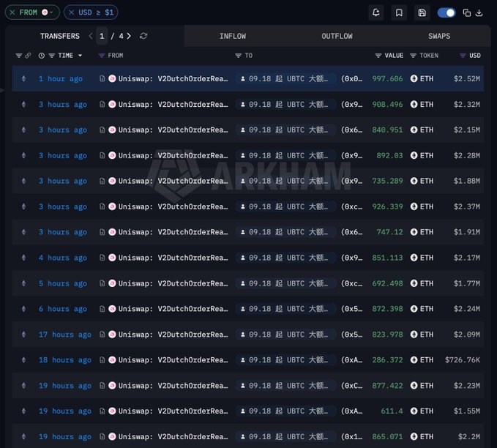
Task: Click ETH token icon in 735.289 row
Action: (x=414, y=181)
